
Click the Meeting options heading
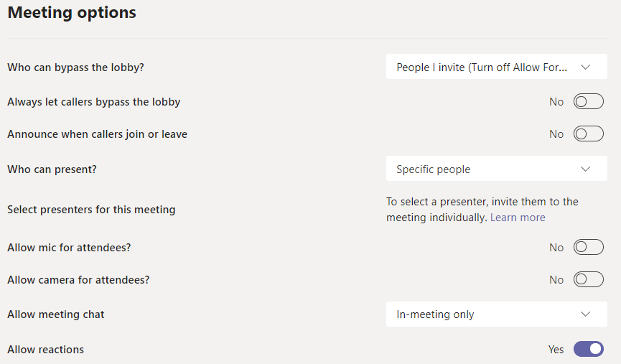pyautogui.click(x=72, y=13)
